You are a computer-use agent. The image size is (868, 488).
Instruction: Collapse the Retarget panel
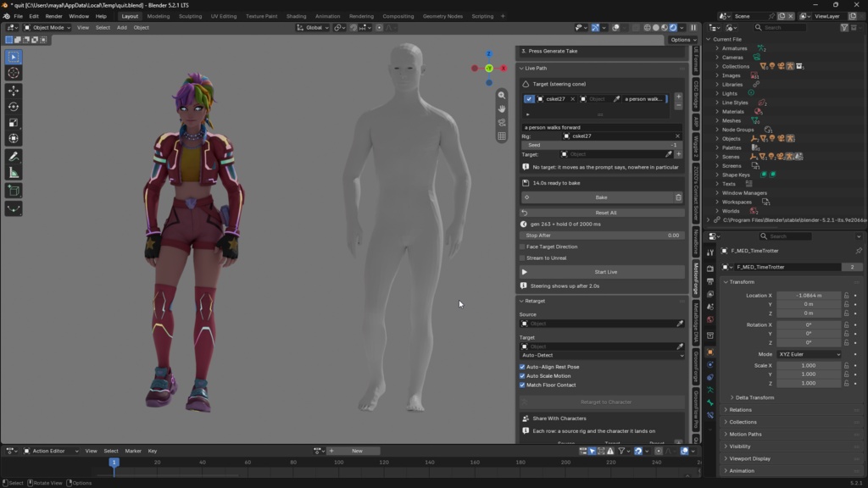click(521, 301)
